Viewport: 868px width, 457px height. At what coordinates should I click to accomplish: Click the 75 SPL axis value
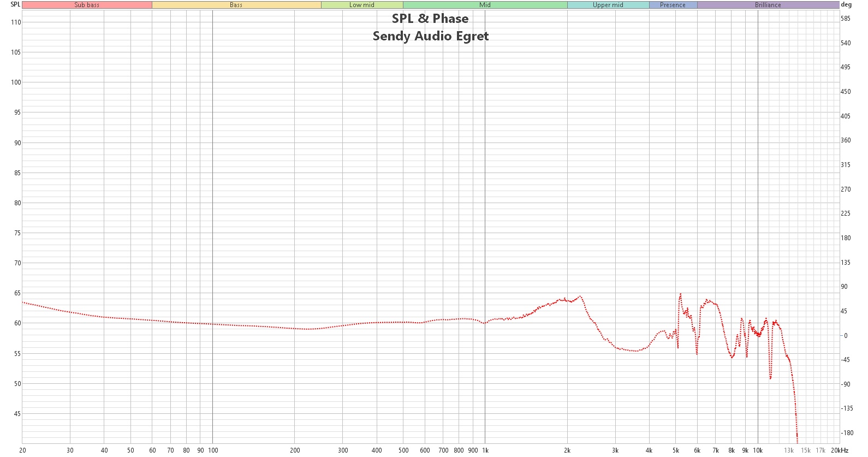17,233
